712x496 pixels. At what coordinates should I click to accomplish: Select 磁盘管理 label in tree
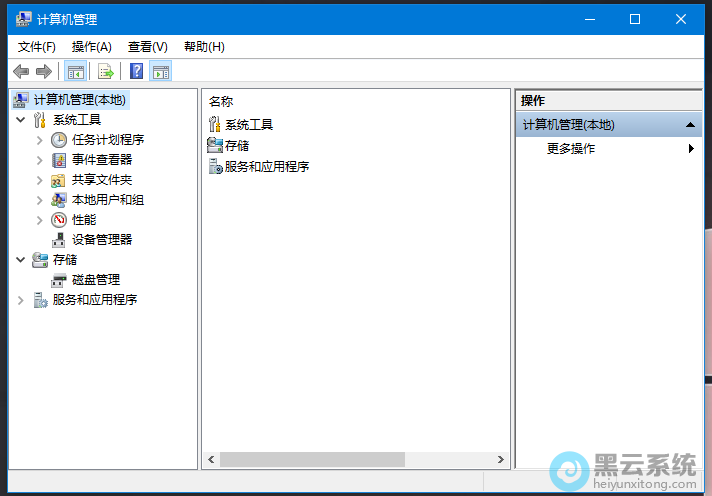[96, 280]
